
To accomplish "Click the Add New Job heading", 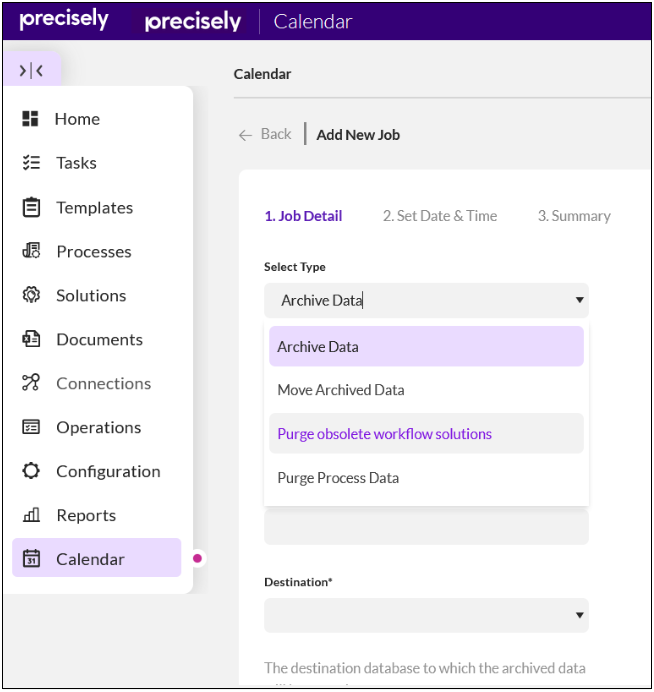I will pos(358,135).
